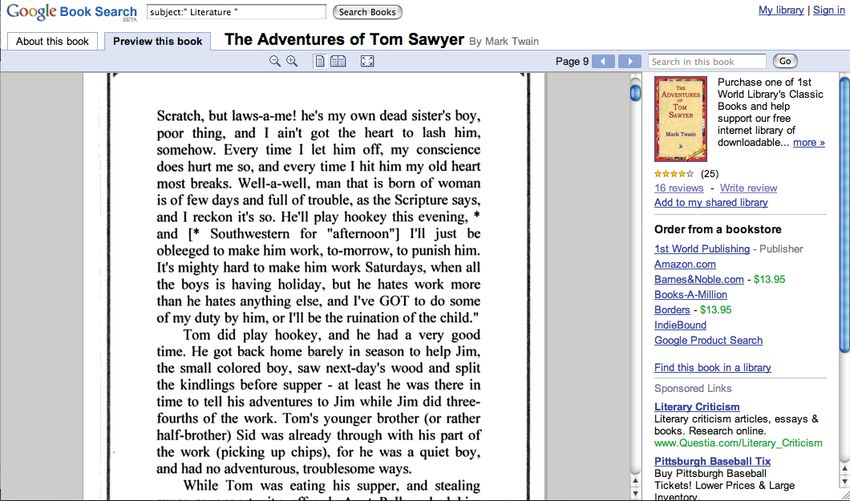Screen dimensions: 850x501
Task: Click the Borders $13.95 price
Action: (x=716, y=310)
